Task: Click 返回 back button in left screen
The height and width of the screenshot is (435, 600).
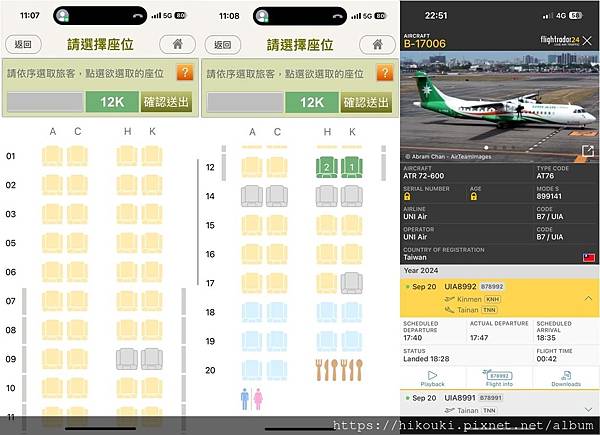Action: tap(23, 44)
